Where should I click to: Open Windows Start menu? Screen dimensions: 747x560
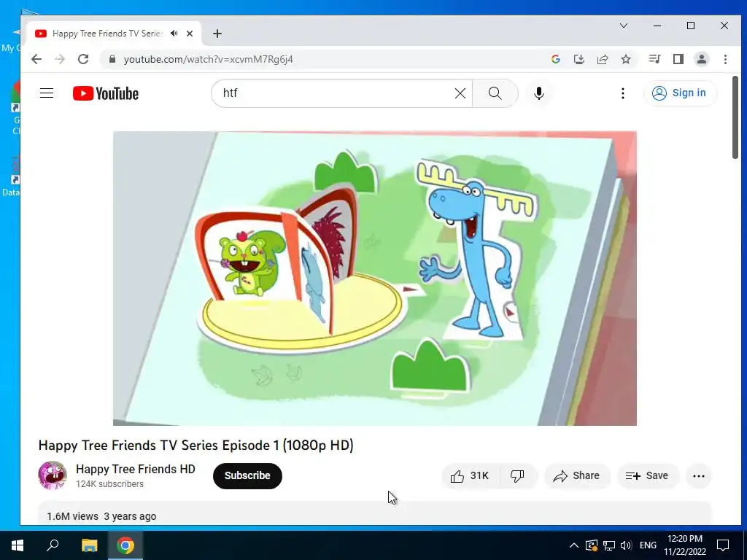click(18, 545)
